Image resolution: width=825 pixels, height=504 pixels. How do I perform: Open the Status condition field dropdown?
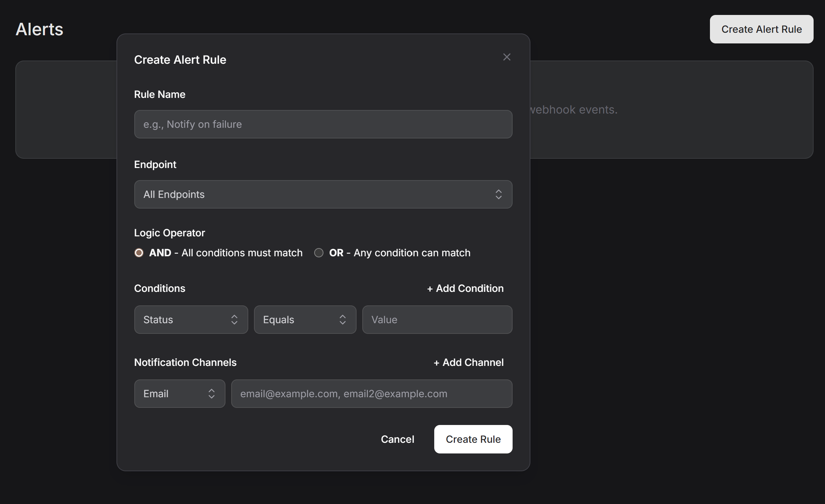[x=191, y=320]
